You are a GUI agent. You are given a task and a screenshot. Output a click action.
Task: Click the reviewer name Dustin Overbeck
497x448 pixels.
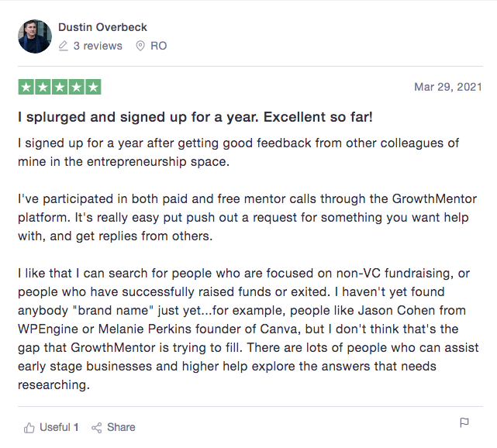tap(102, 27)
